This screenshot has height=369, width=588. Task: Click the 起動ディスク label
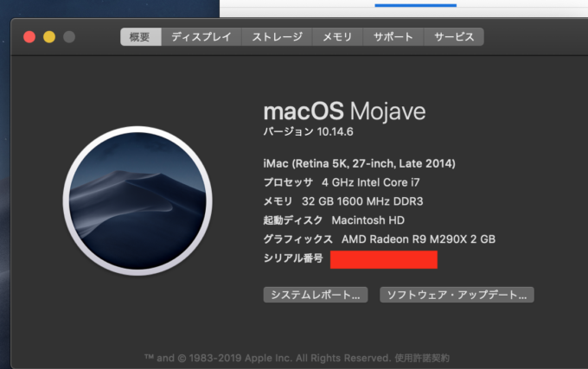(293, 220)
